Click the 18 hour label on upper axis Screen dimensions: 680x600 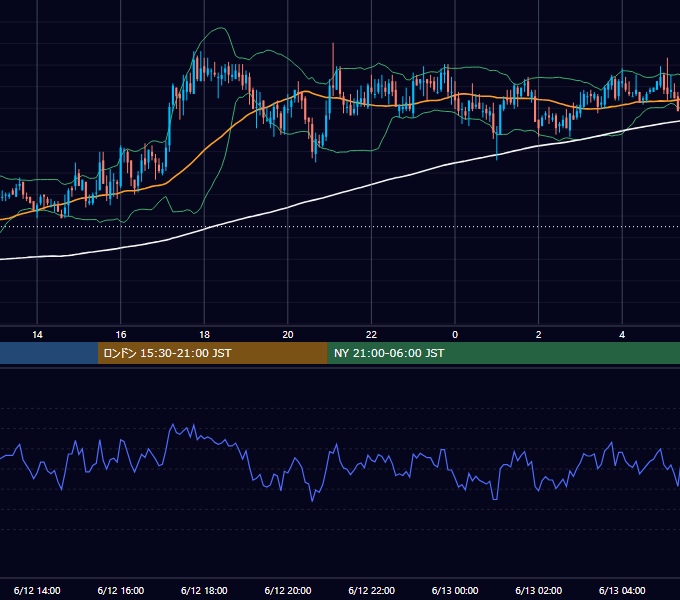tap(204, 335)
